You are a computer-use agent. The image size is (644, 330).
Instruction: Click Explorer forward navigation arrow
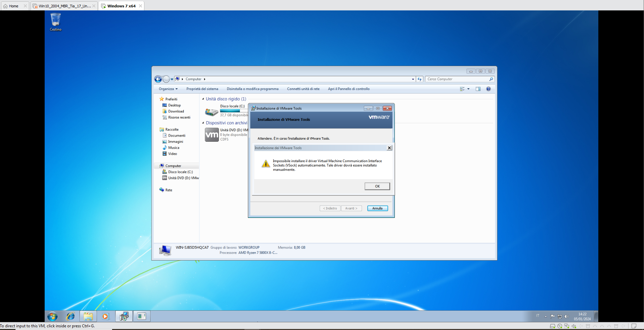coord(166,79)
